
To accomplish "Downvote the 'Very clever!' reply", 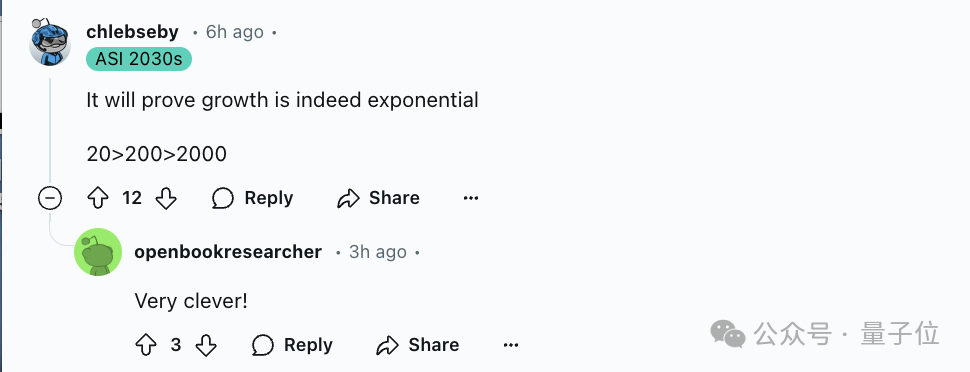I will click(205, 345).
